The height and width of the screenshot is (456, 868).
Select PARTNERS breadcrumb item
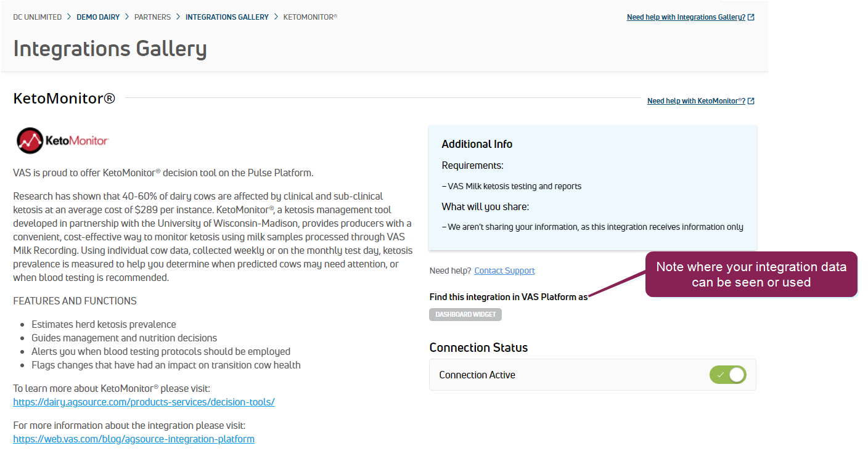pyautogui.click(x=152, y=17)
